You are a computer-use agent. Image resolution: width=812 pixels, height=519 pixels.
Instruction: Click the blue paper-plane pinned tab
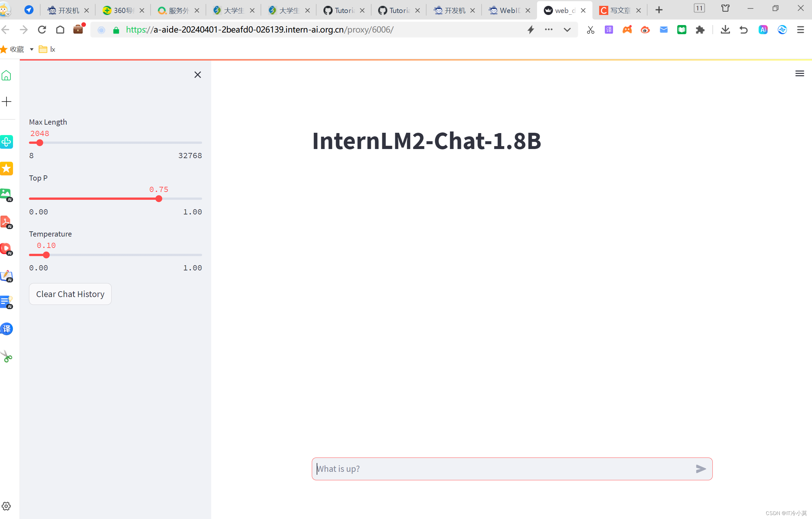[29, 10]
